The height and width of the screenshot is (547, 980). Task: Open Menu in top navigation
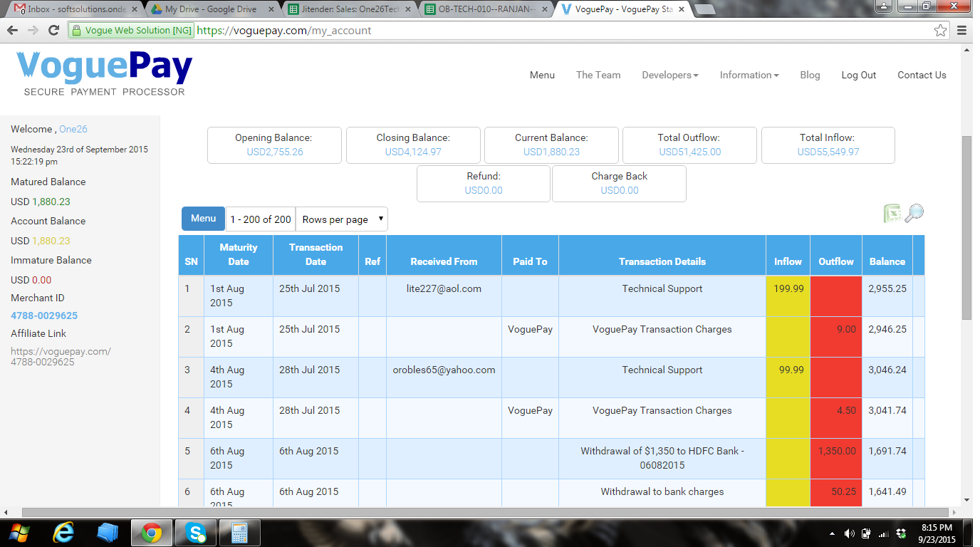pos(542,75)
